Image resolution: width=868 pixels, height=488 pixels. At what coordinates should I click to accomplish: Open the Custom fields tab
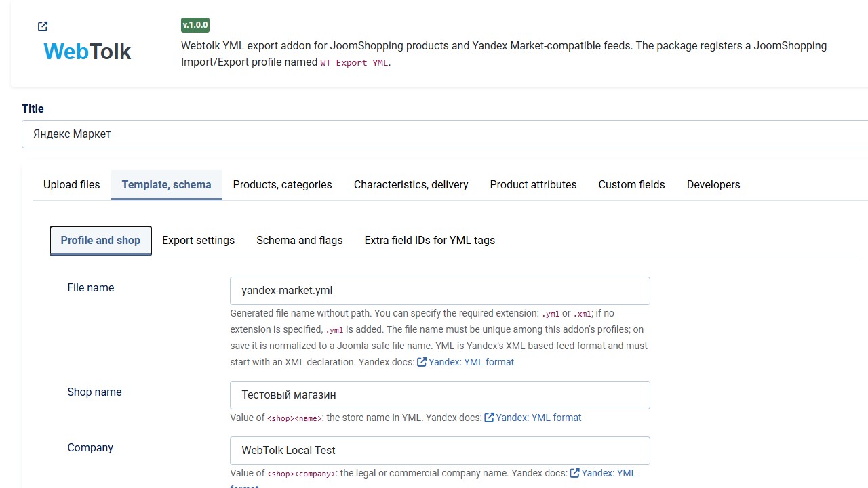click(x=632, y=184)
